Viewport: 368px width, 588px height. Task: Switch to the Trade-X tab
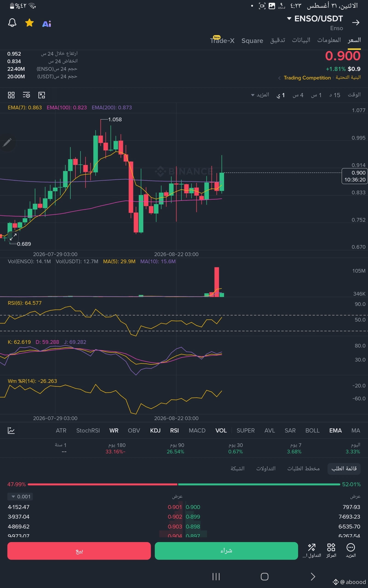tap(222, 40)
